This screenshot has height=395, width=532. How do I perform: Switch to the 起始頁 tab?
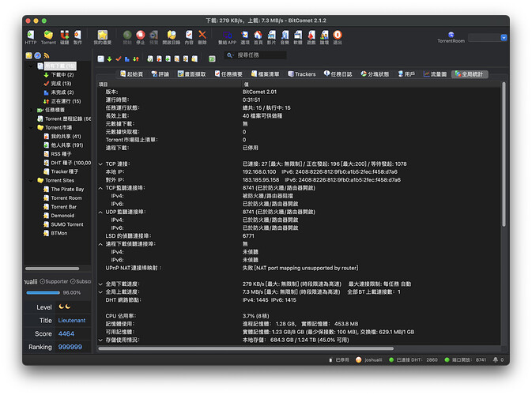pyautogui.click(x=131, y=74)
